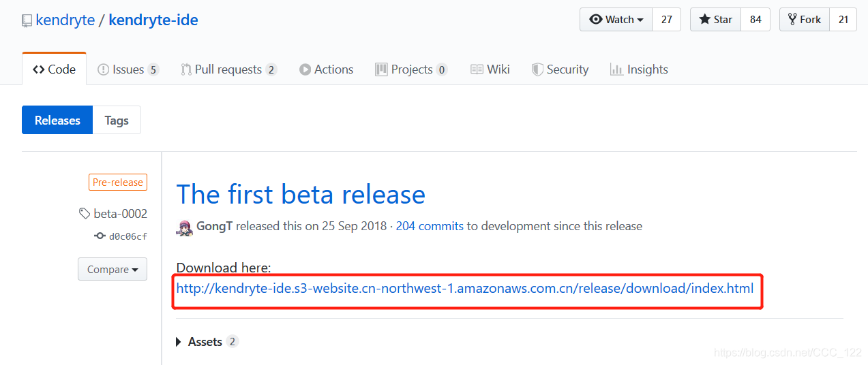
Task: Open the kendryte-ide amazonaws download URL
Action: tap(465, 288)
